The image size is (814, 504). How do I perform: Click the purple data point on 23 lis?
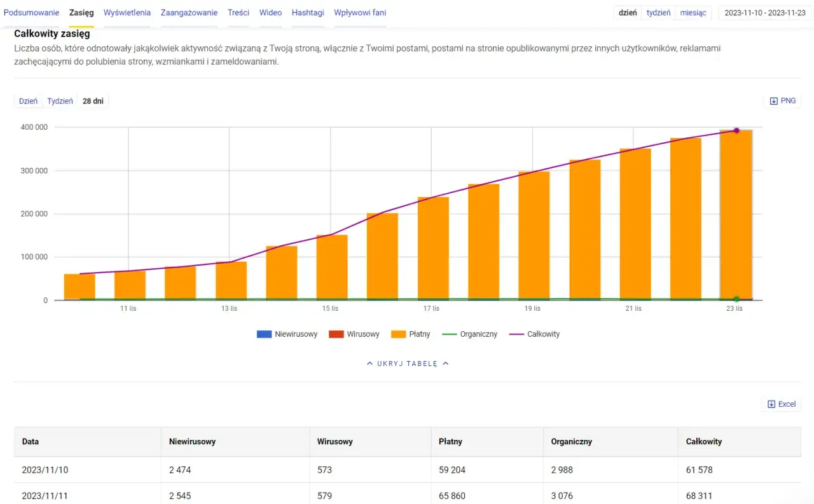(736, 130)
